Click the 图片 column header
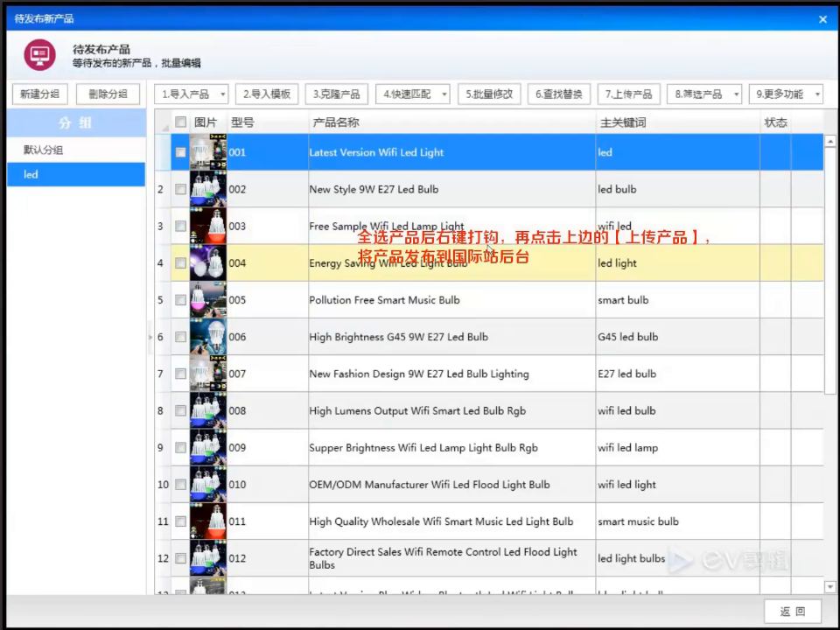 (x=208, y=122)
